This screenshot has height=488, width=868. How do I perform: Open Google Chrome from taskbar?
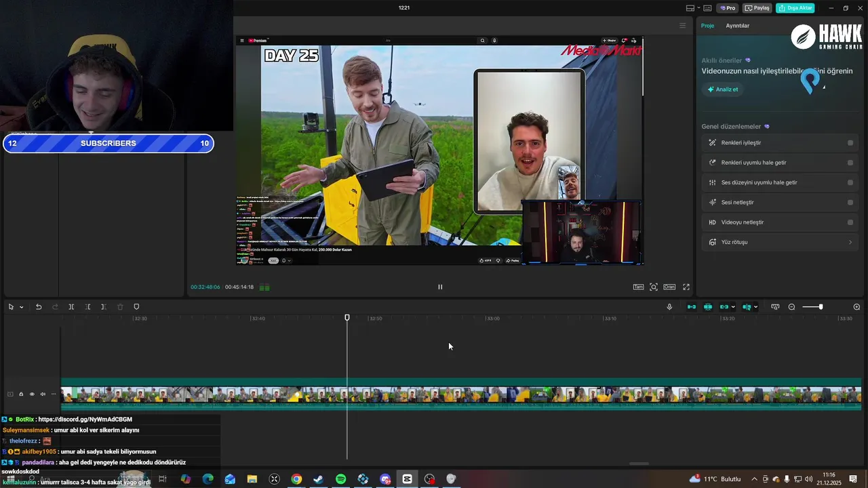coord(296,479)
